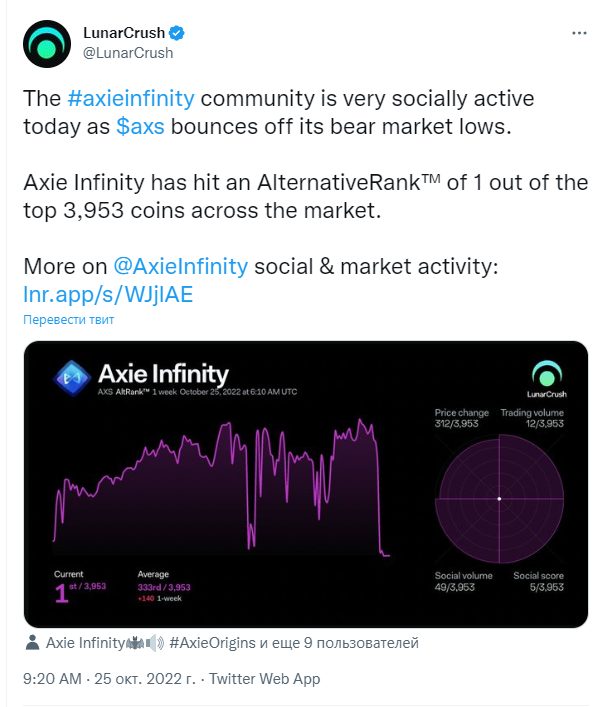Open the @AxieInfinity mention
This screenshot has height=707, width=604.
pos(180,266)
